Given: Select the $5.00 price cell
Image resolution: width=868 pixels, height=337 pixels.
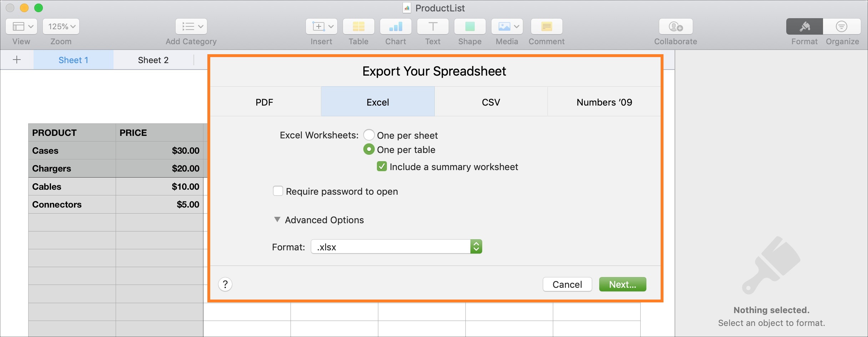Looking at the screenshot, I should click(160, 204).
